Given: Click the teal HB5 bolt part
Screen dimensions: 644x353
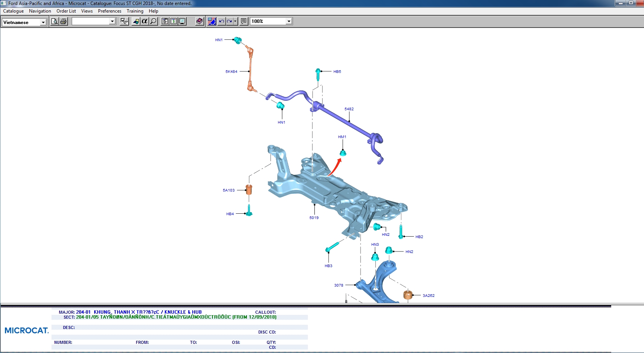Looking at the screenshot, I should coord(318,74).
